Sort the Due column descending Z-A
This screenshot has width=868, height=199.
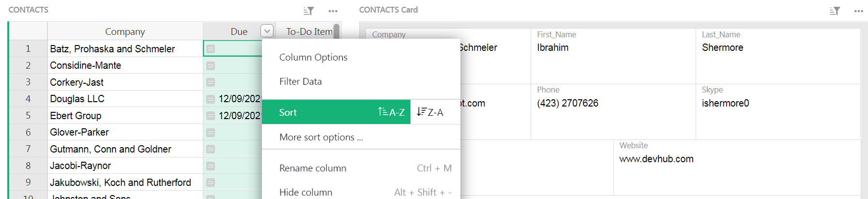(430, 112)
